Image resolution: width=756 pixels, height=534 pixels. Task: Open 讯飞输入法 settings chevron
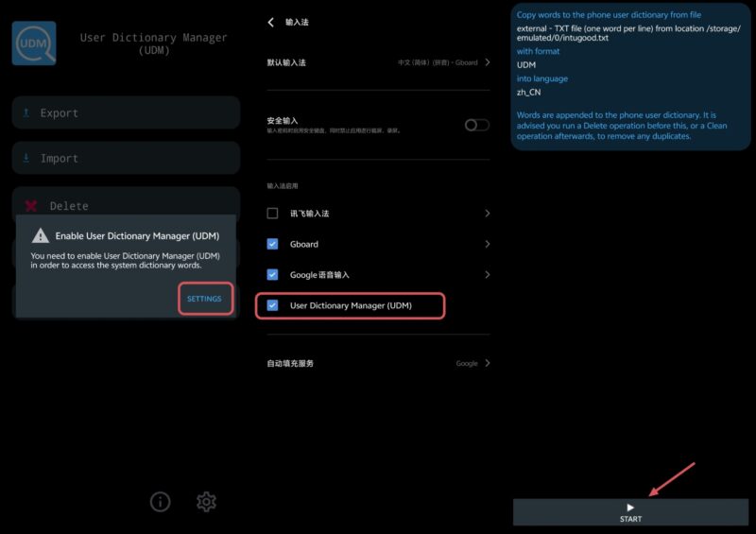click(x=488, y=214)
